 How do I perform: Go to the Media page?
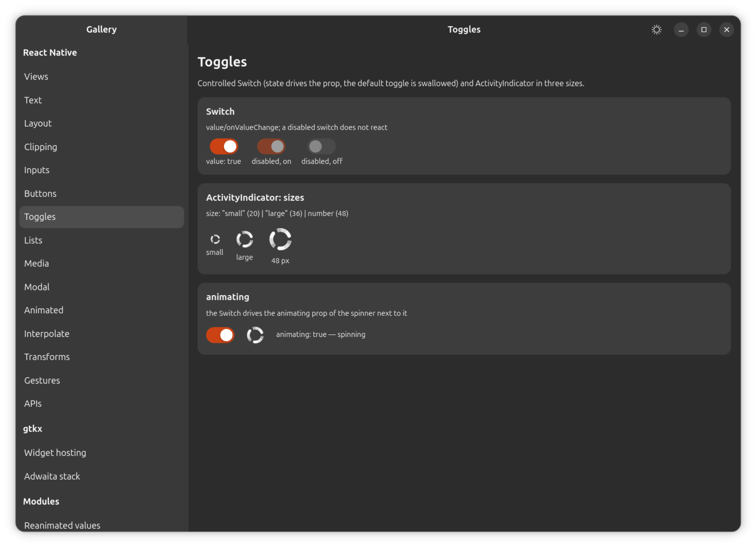click(102, 263)
